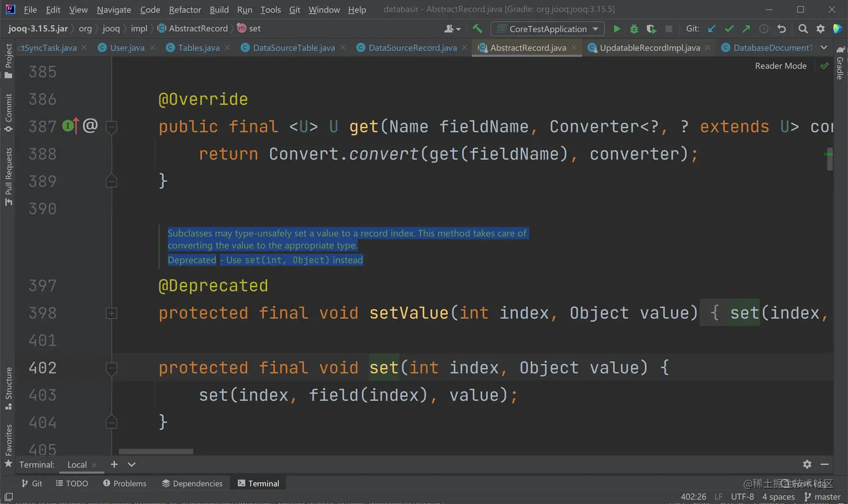Click the implemented method gutter icon on line 387
Viewport: 848px width, 504px height.
[x=70, y=126]
